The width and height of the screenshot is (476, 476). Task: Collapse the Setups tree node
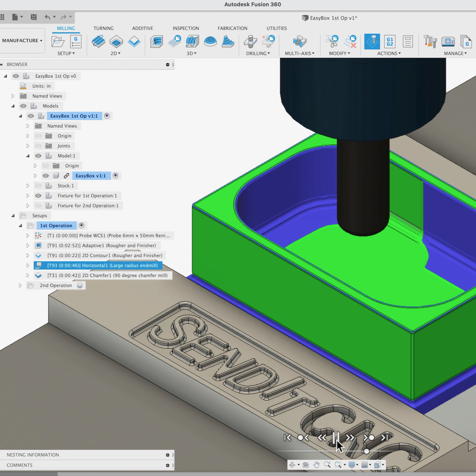click(13, 216)
